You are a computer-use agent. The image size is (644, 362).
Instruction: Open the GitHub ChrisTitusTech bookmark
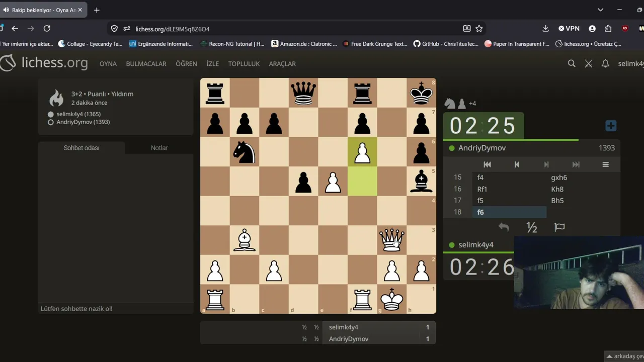tap(446, 44)
